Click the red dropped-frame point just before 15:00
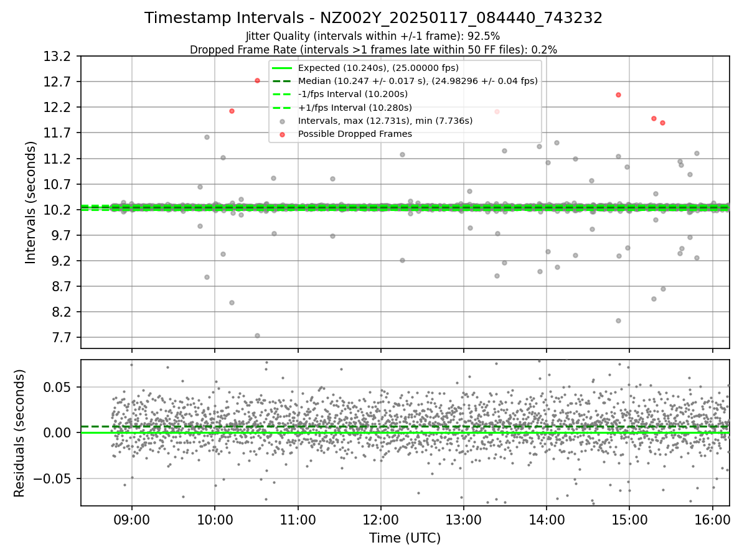Viewport: 747px width, 560px height. pyautogui.click(x=618, y=95)
